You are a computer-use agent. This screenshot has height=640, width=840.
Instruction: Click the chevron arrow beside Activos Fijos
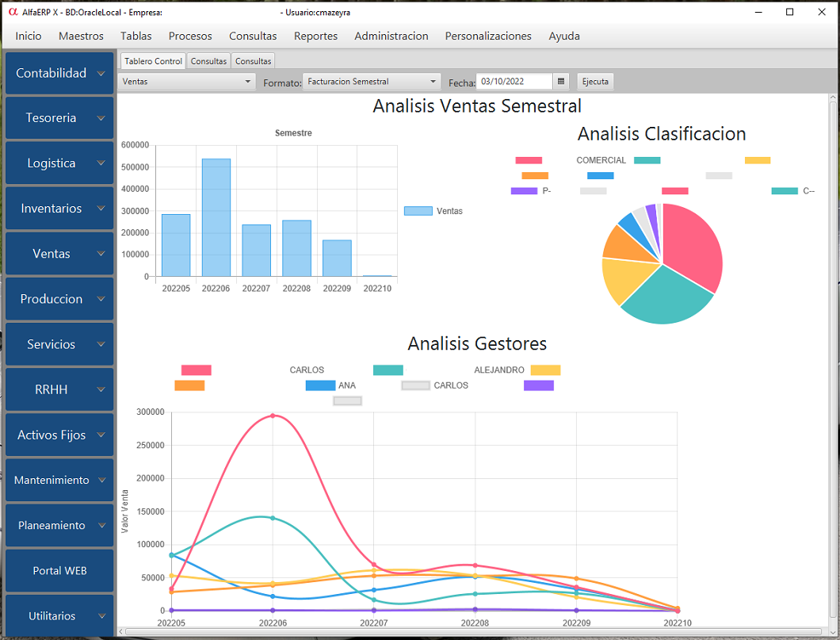click(x=101, y=436)
